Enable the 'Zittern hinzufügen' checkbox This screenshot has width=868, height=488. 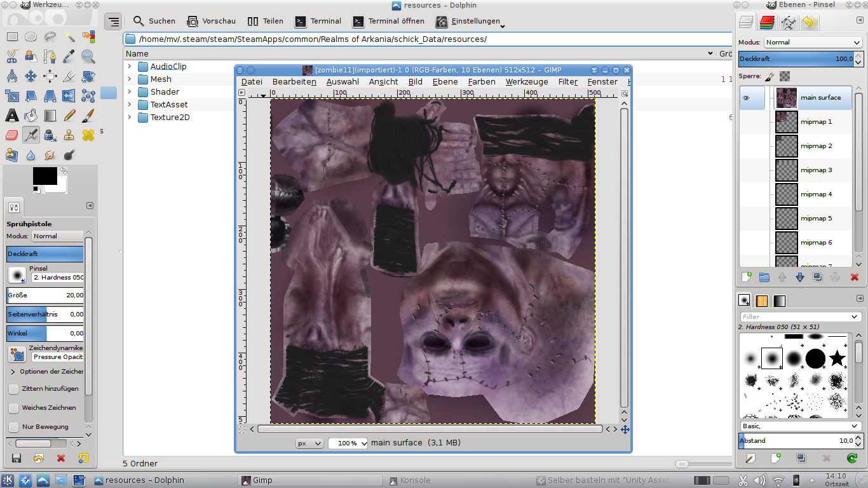(x=14, y=389)
